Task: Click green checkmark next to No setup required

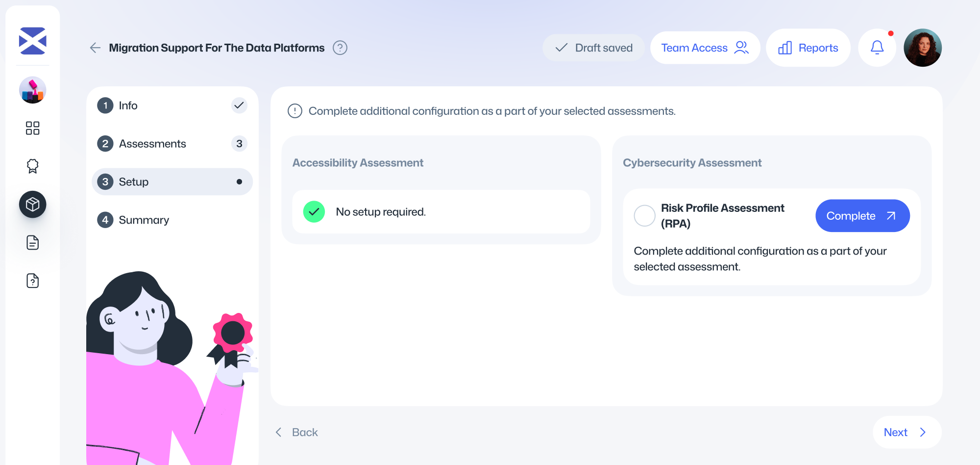Action: tap(314, 212)
